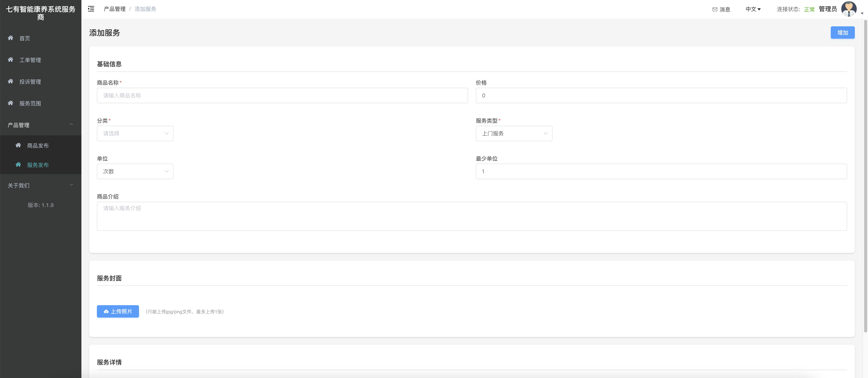The image size is (868, 378).
Task: Click 产品管理 in the breadcrumb
Action: (x=115, y=9)
